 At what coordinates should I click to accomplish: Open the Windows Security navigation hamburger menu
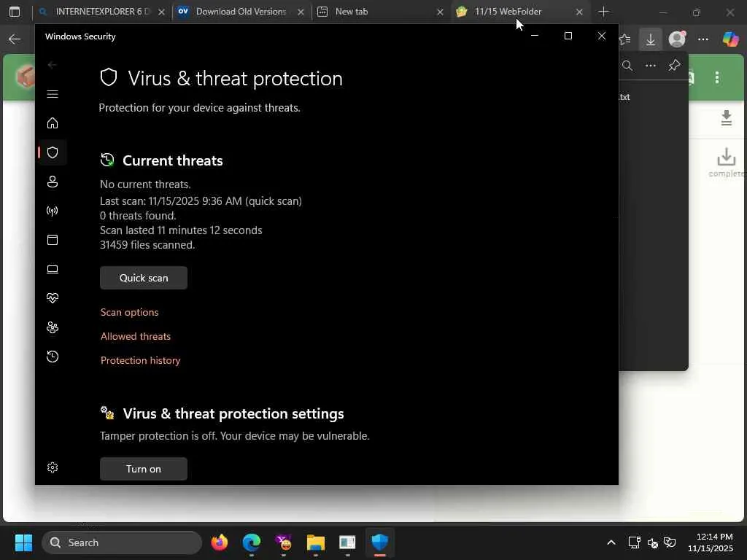[53, 94]
